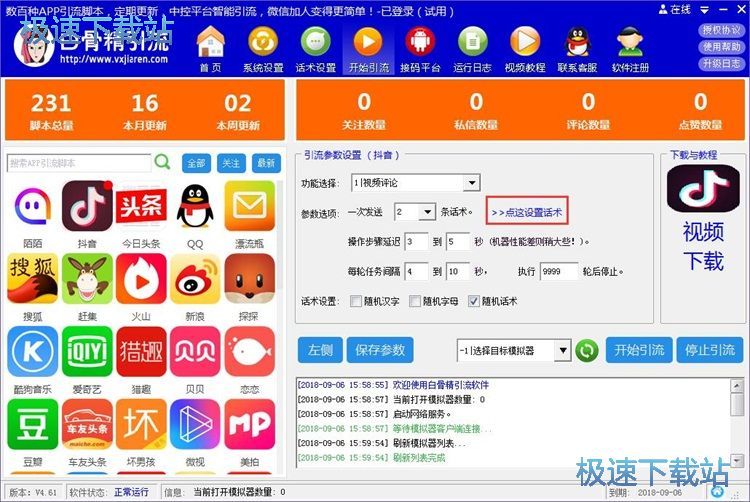Select the 美拍 app script

(x=249, y=425)
